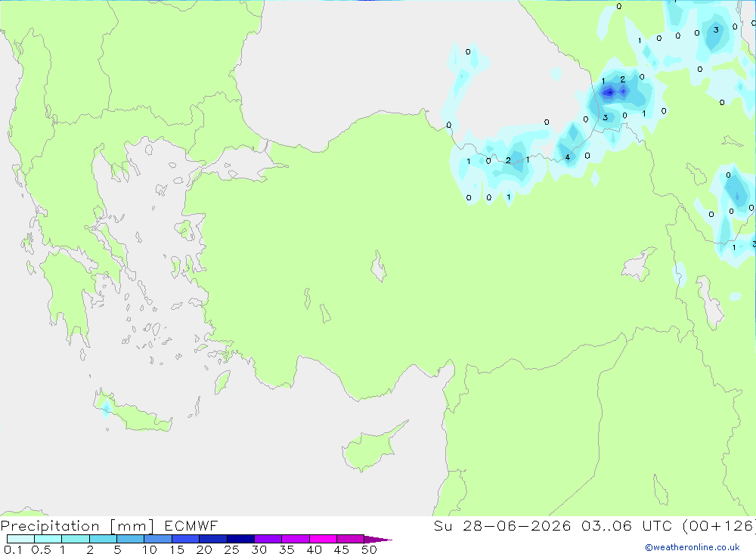Select the 5–10 mm legend color swatch
The width and height of the screenshot is (756, 554).
[131, 539]
